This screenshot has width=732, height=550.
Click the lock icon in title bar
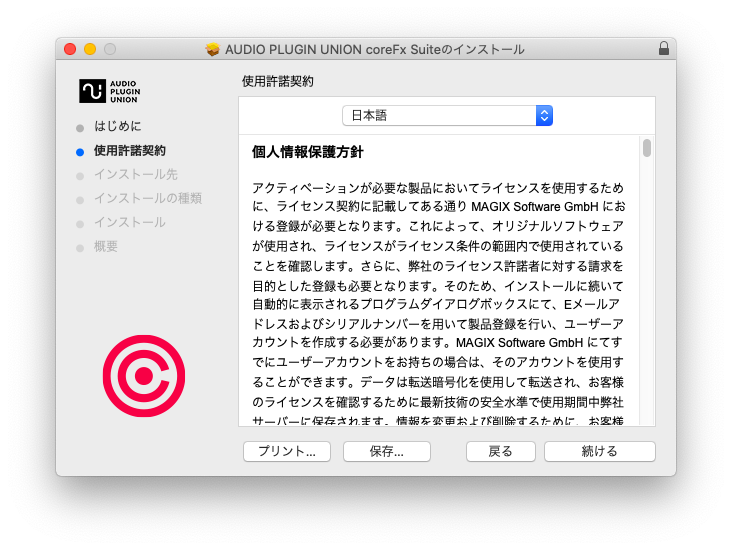663,49
